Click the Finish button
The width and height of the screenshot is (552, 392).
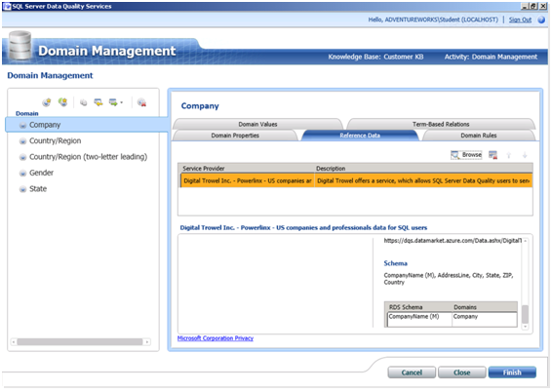coord(512,372)
